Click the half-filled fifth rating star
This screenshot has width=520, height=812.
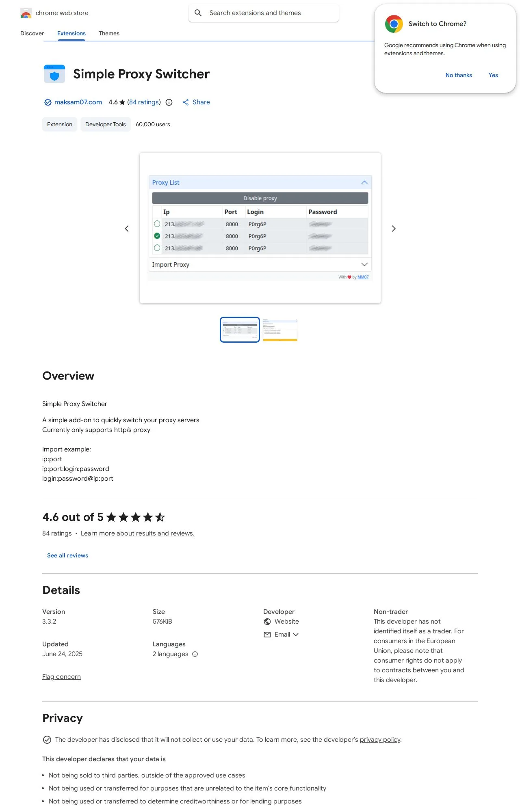tap(160, 517)
